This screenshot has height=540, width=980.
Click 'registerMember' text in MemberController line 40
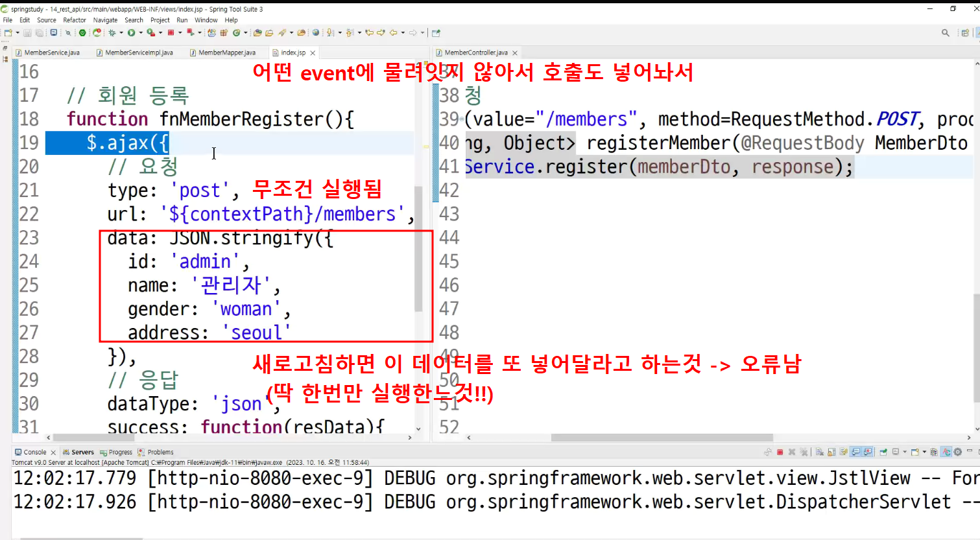658,143
